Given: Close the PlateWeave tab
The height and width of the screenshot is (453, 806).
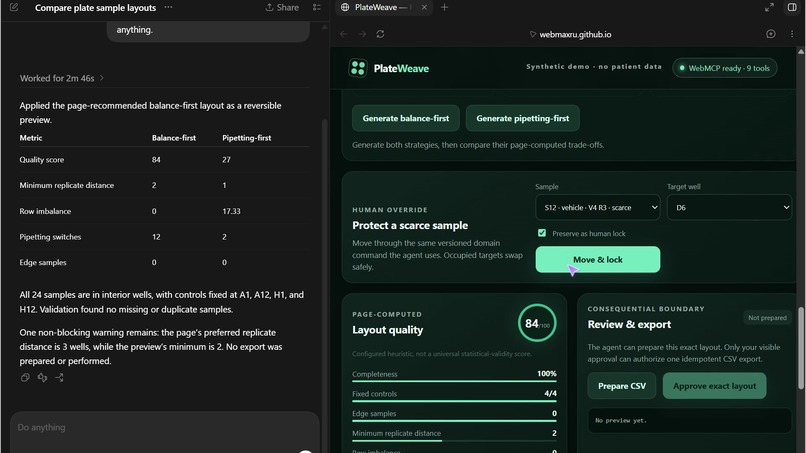Looking at the screenshot, I should pyautogui.click(x=424, y=7).
